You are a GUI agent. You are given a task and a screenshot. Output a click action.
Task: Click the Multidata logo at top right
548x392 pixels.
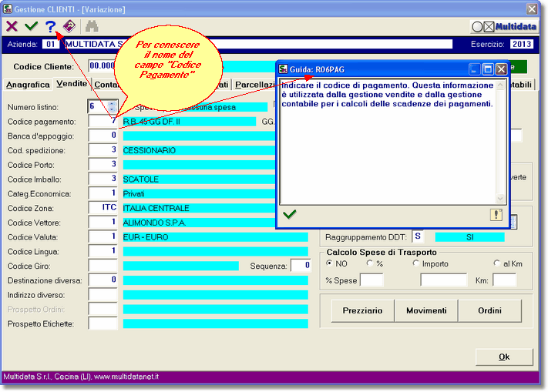point(503,26)
